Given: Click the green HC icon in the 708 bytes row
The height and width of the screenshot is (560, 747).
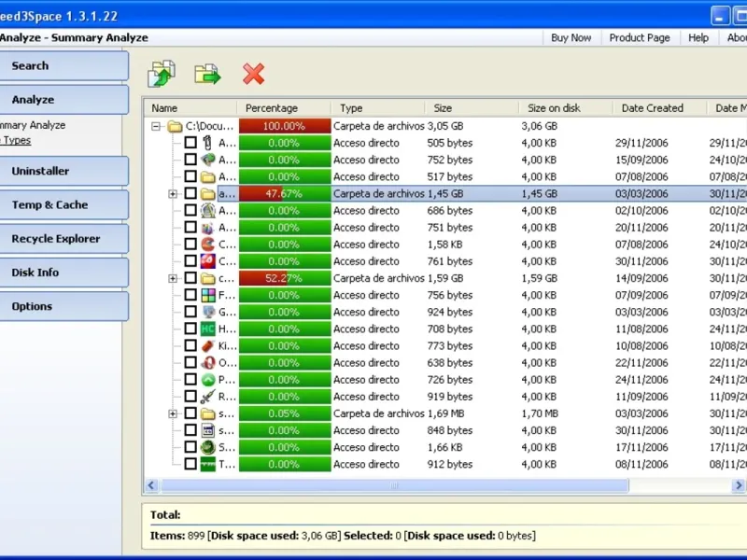Looking at the screenshot, I should pyautogui.click(x=207, y=329).
